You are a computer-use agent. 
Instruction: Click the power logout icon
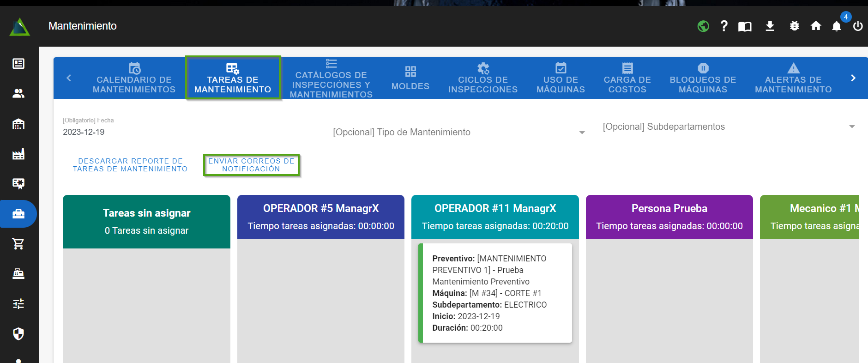coord(858,26)
